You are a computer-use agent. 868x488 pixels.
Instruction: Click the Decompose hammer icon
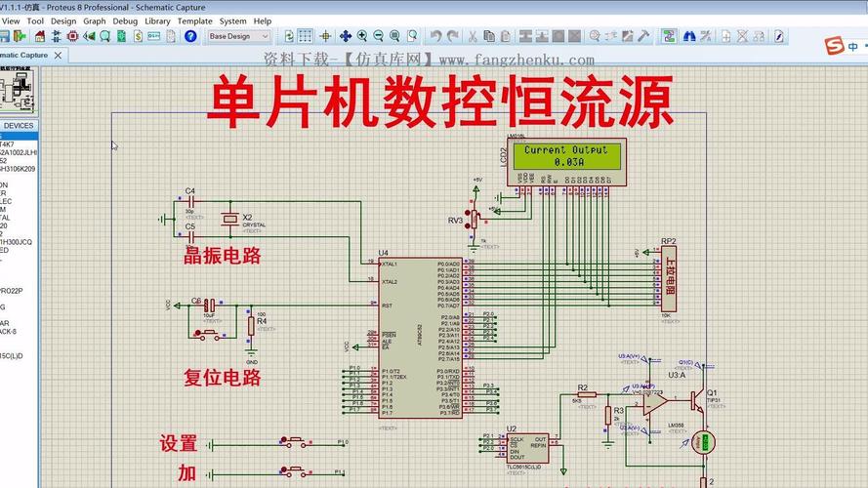643,36
